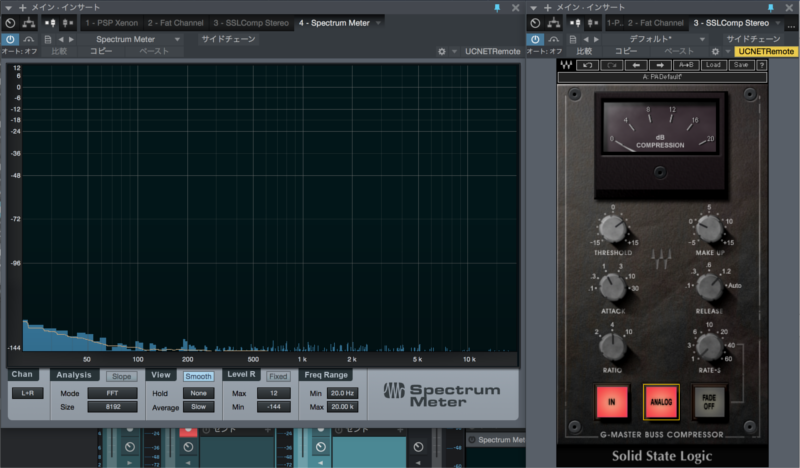This screenshot has height=468, width=800.
Task: Select 1-P.. tab in SSLComp window
Action: point(615,23)
